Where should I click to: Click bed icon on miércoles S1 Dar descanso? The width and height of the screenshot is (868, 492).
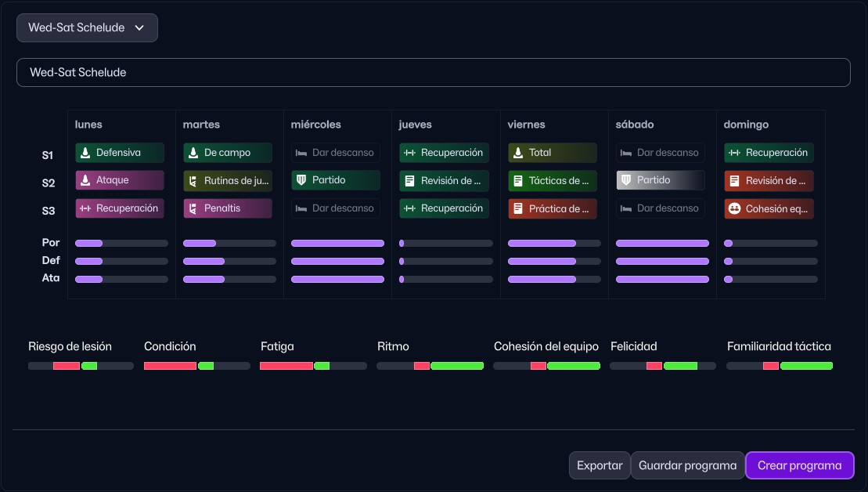pos(301,153)
